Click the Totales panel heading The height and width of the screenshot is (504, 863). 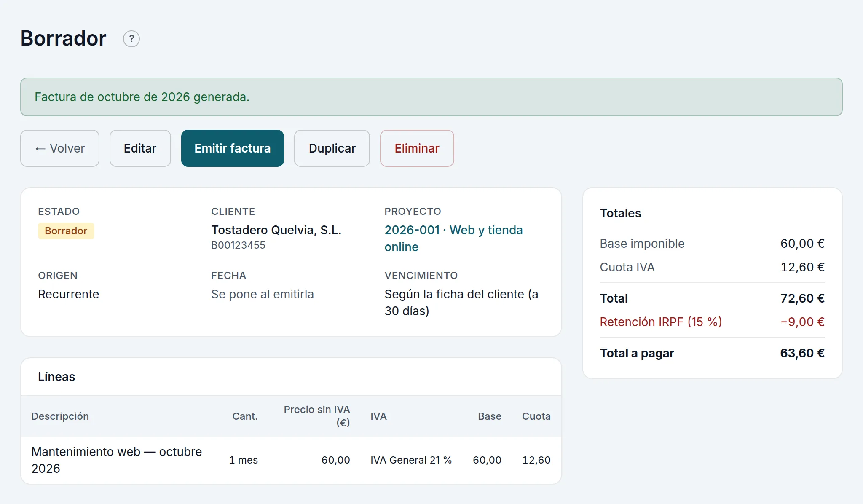coord(620,213)
